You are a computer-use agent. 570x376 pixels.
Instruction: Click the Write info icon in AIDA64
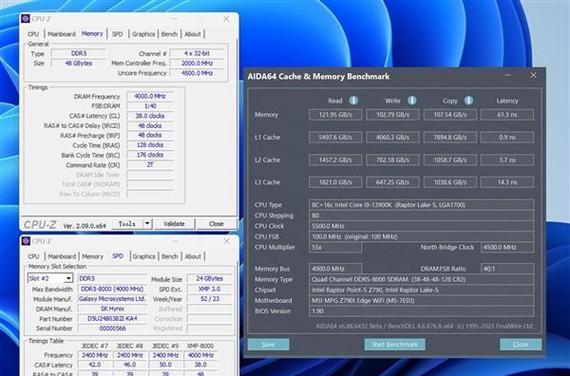coord(412,100)
